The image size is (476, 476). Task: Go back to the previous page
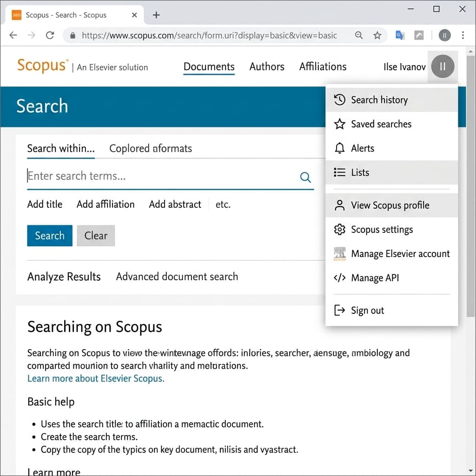(13, 35)
